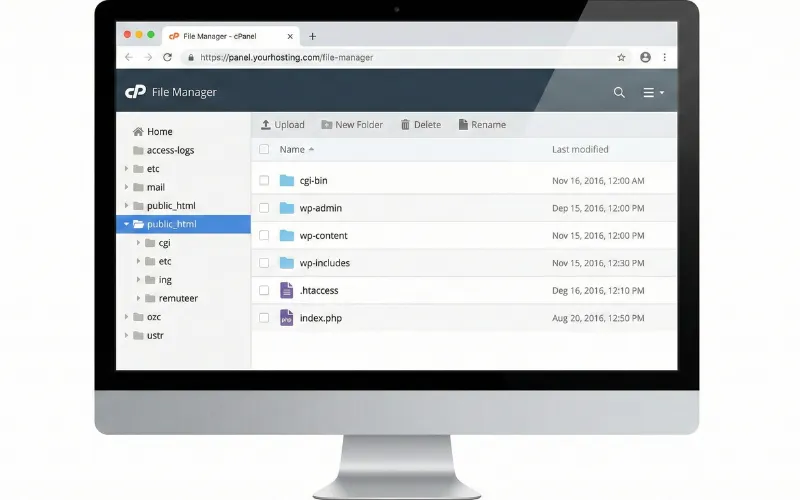The width and height of the screenshot is (800, 500).
Task: Open a new browser tab with plus
Action: point(312,36)
